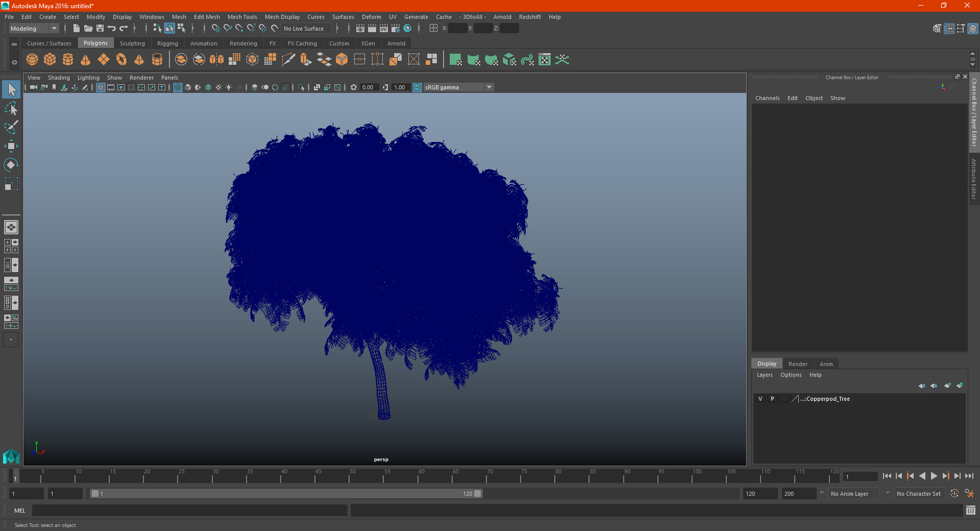Open the Render Settings icon
The image size is (980, 531).
[x=396, y=29]
